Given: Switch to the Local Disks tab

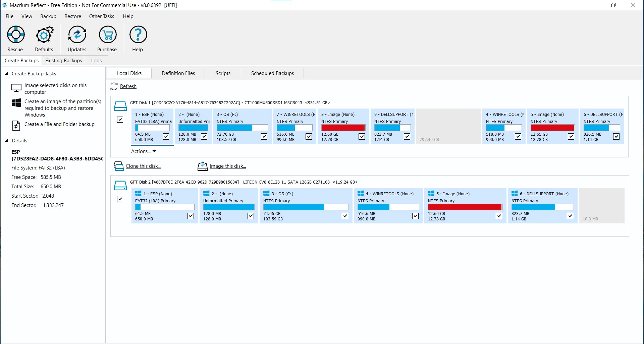Looking at the screenshot, I should pyautogui.click(x=129, y=73).
